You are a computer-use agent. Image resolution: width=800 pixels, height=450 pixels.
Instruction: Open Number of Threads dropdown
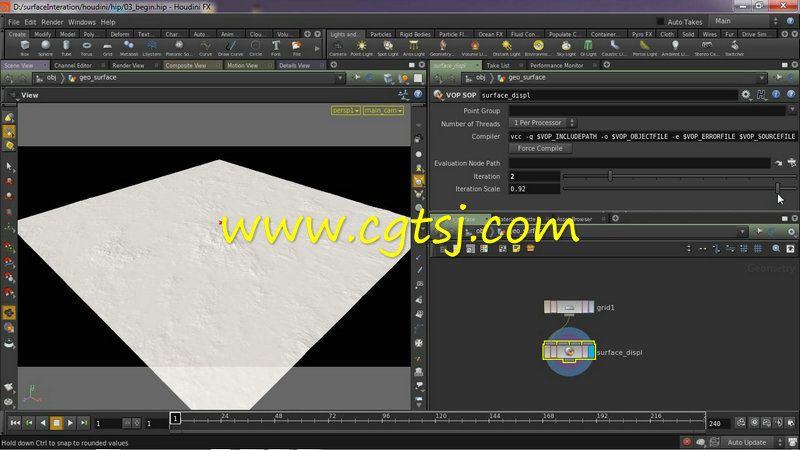click(x=542, y=123)
